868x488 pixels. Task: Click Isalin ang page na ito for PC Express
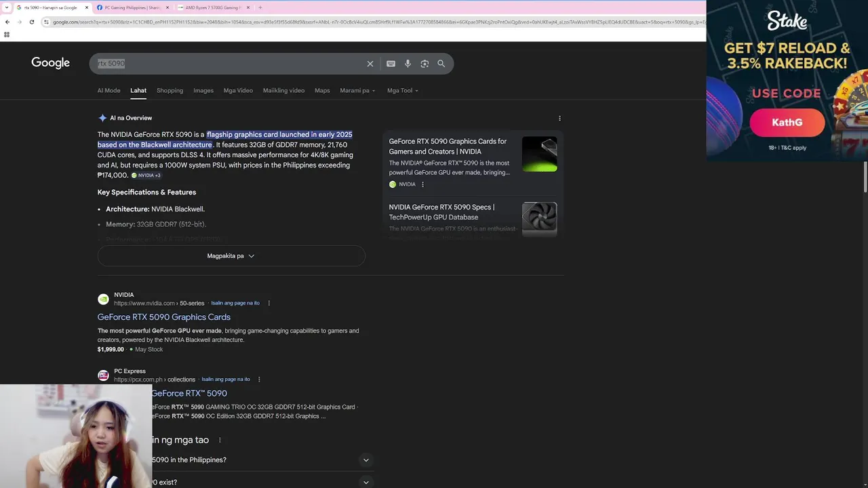click(x=226, y=380)
